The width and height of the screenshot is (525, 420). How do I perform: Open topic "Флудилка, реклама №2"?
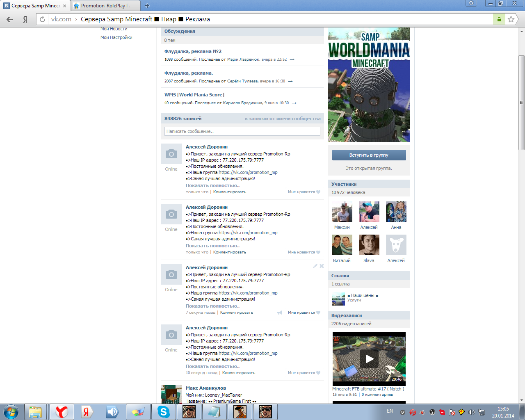(193, 51)
